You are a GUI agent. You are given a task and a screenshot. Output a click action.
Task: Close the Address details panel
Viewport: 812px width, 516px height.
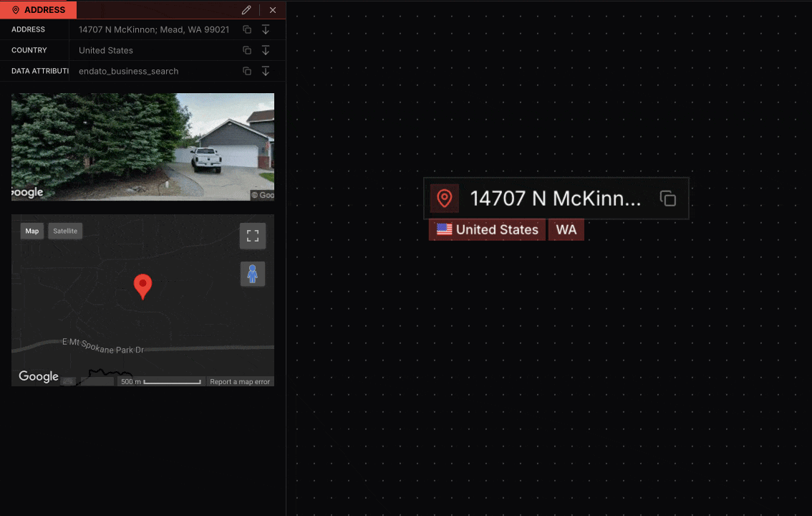point(273,10)
